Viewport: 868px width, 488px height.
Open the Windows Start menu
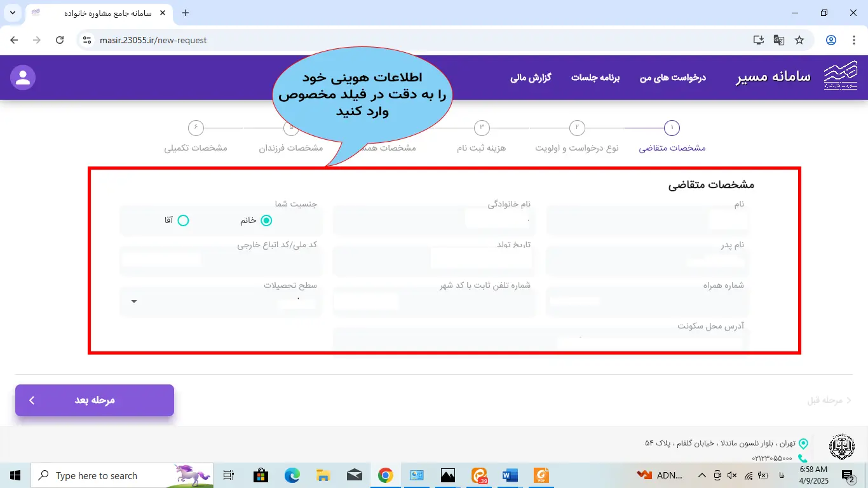pos(15,475)
